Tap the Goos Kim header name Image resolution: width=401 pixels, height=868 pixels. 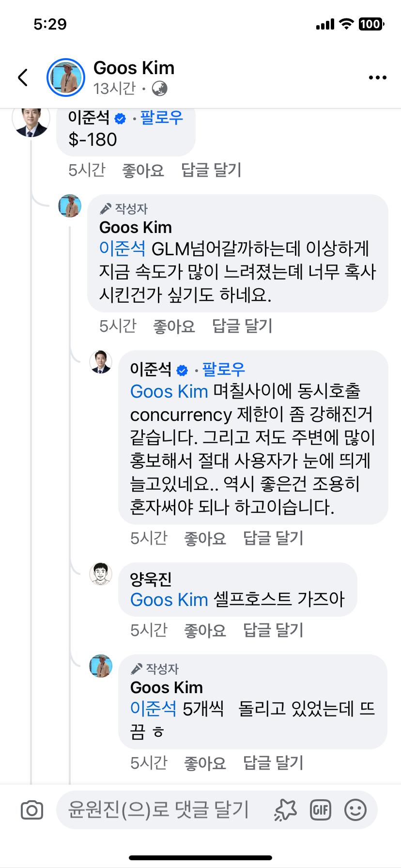click(134, 68)
